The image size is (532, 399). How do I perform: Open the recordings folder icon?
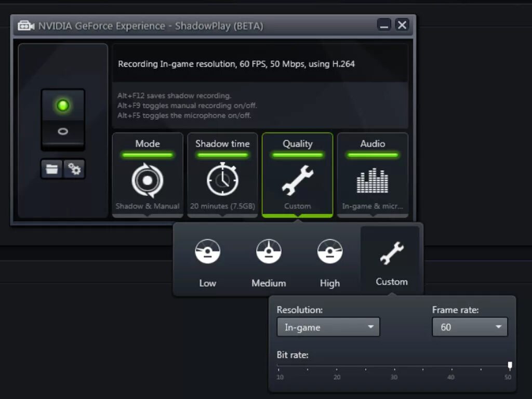[51, 169]
